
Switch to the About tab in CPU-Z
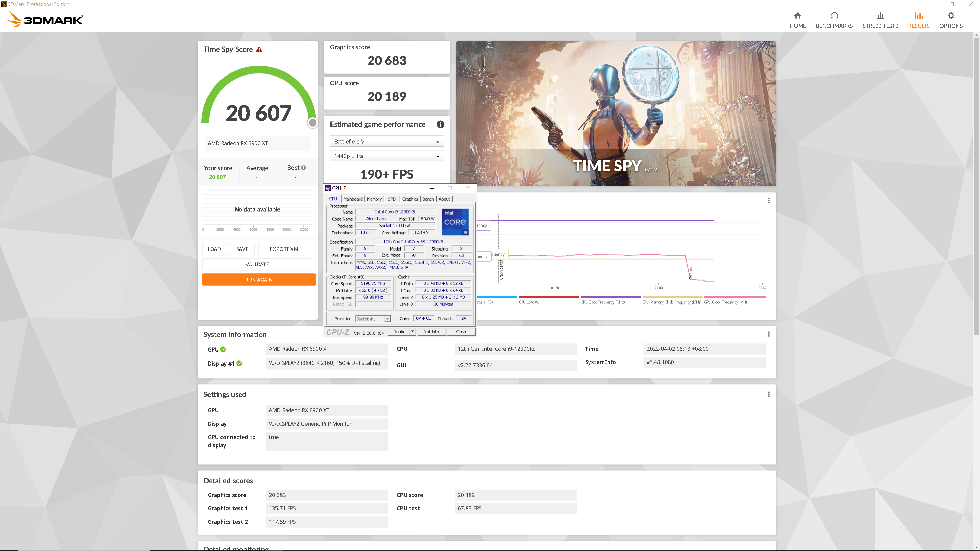point(444,199)
